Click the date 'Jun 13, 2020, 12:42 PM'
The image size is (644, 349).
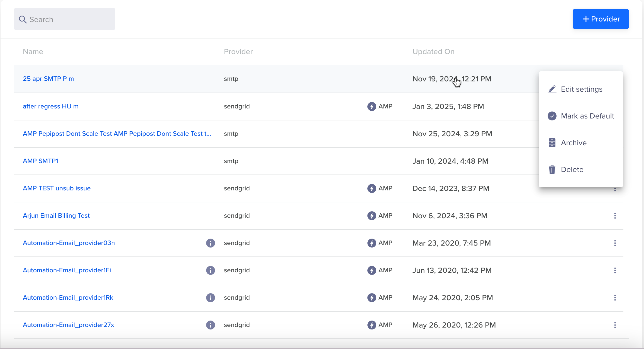pos(452,270)
